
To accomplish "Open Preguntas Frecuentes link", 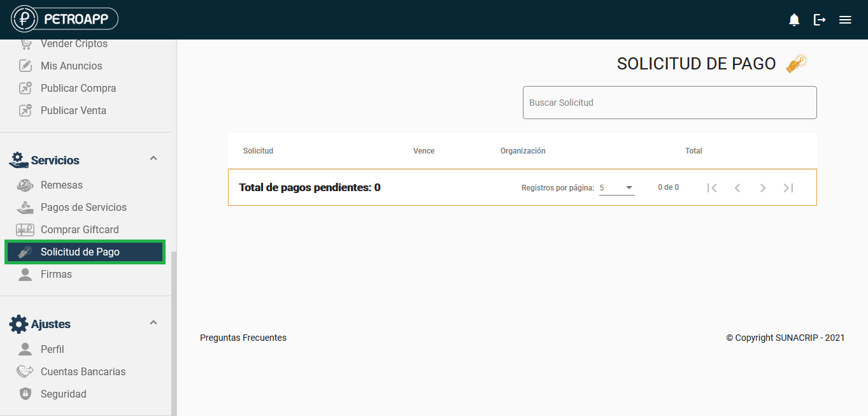I will point(243,338).
